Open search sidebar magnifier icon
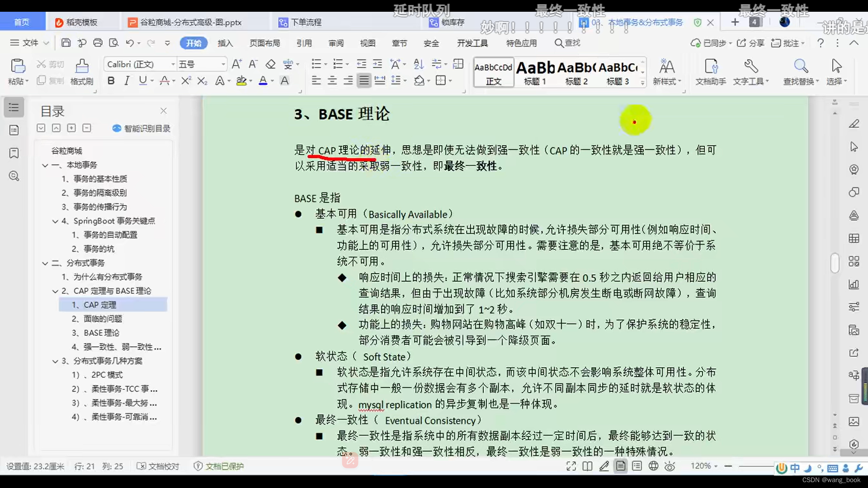Image resolution: width=868 pixels, height=488 pixels. point(14,176)
